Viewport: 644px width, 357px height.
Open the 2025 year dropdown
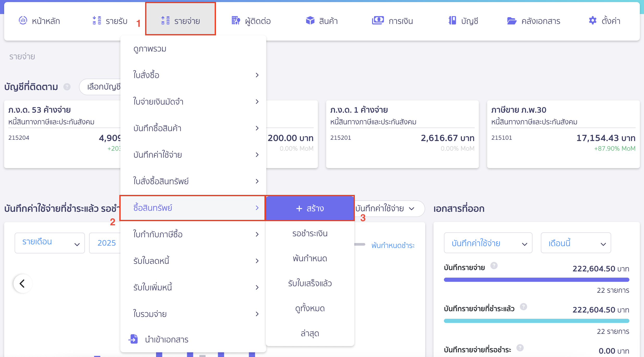click(105, 243)
